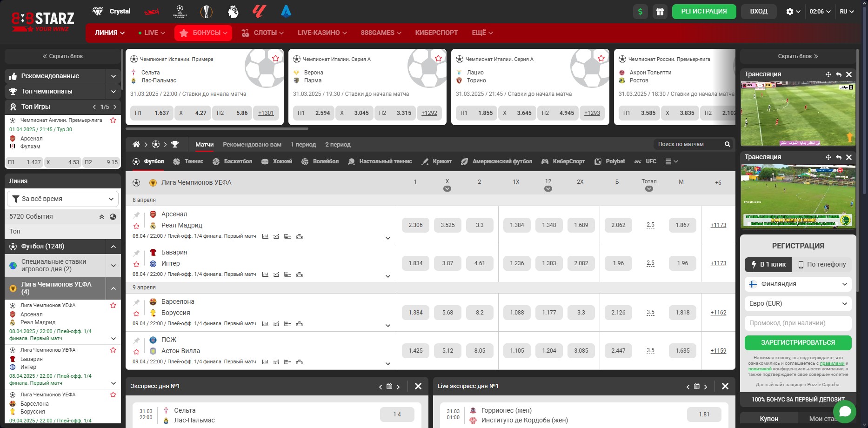Image resolution: width=868 pixels, height=428 pixels.
Task: Favorite ПСЖ – Астон Вилла match
Action: pyautogui.click(x=136, y=352)
